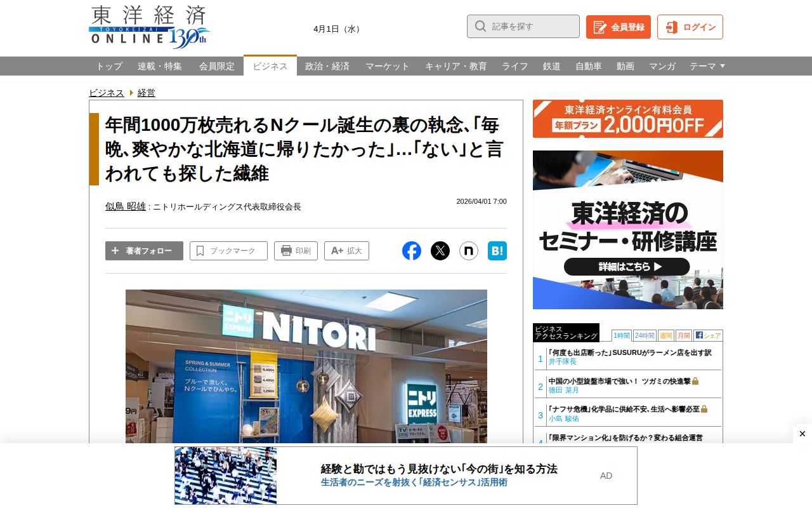812x508 pixels.
Task: Click the NITORI store article image
Action: [306, 366]
